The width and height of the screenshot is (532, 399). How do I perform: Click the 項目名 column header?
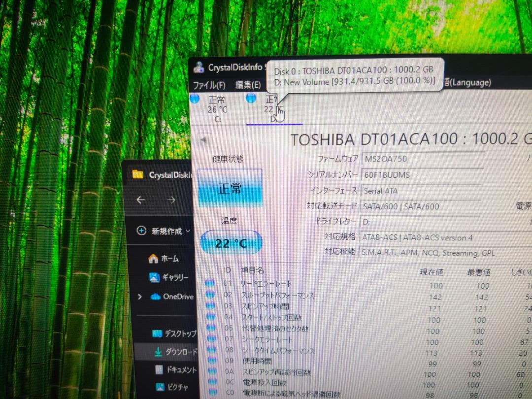(x=252, y=270)
